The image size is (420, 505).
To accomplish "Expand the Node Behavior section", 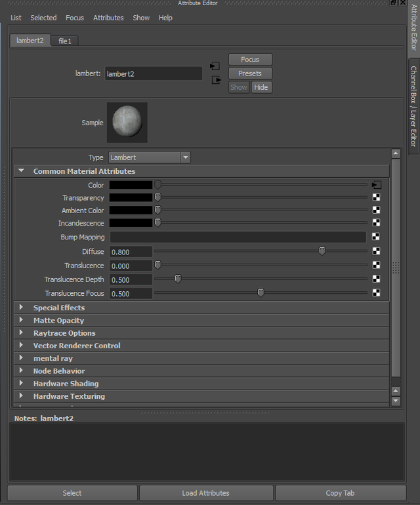I will pos(21,371).
